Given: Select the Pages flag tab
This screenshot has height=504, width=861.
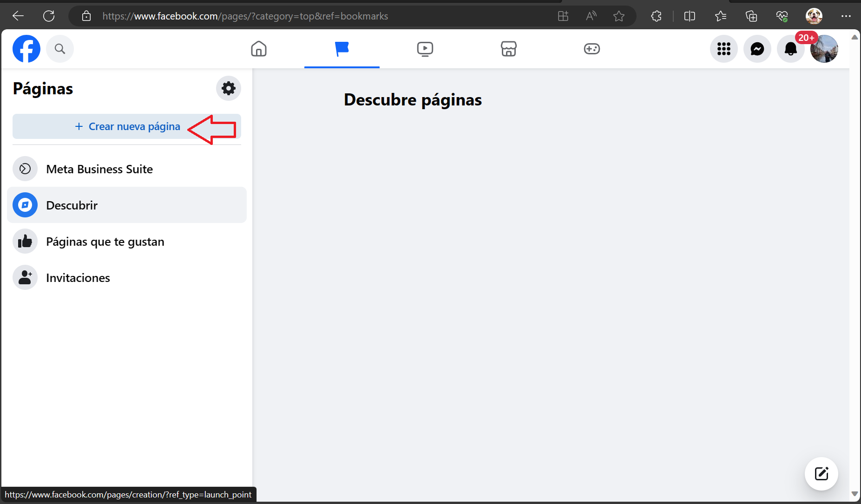Looking at the screenshot, I should (342, 49).
